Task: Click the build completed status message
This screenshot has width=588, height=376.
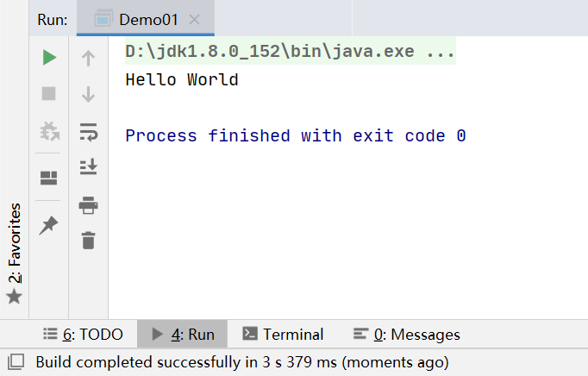Action: pyautogui.click(x=241, y=361)
